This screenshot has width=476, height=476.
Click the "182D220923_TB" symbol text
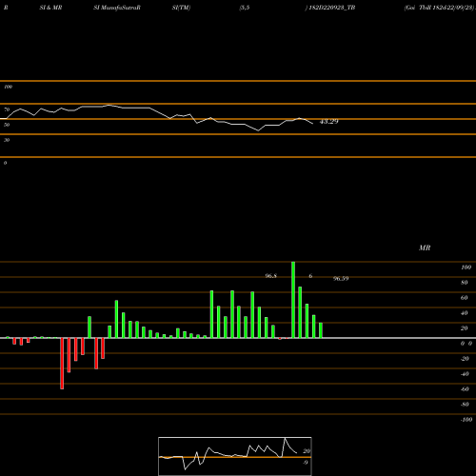[332, 8]
